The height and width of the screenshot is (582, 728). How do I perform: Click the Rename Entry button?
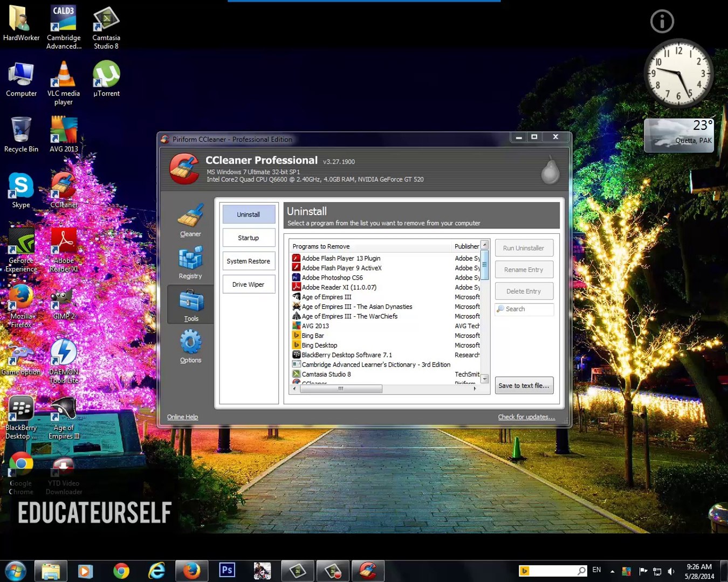click(x=524, y=269)
